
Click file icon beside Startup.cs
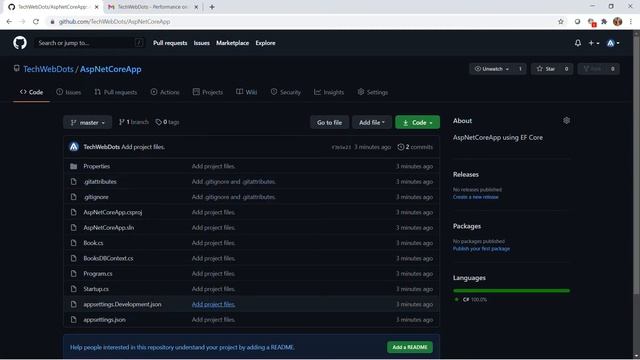[x=73, y=289]
